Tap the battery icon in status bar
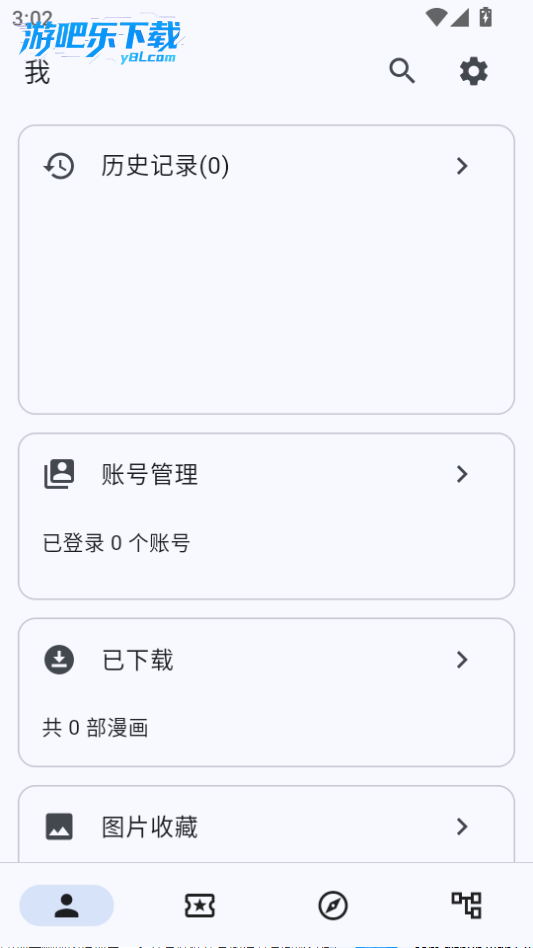Image resolution: width=533 pixels, height=948 pixels. tap(485, 16)
